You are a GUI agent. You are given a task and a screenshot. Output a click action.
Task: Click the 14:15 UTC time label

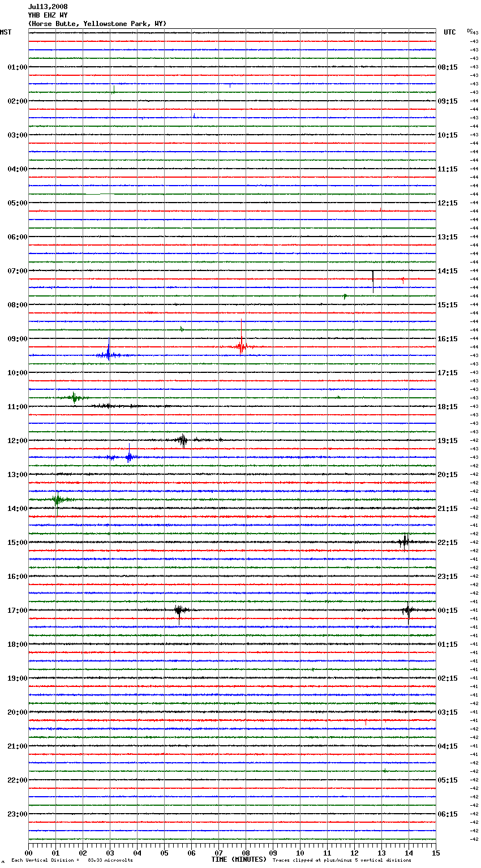(448, 271)
